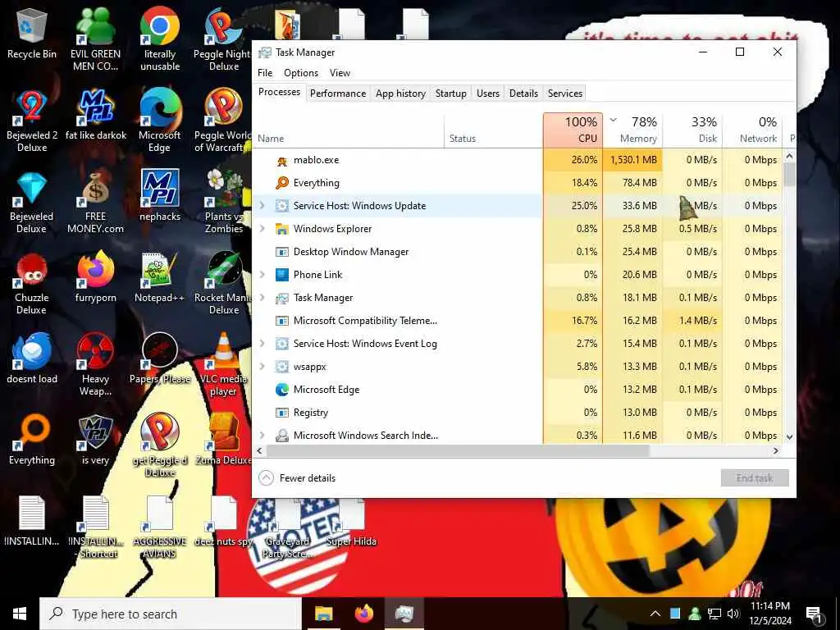Expand the Task Manager process row

point(262,298)
